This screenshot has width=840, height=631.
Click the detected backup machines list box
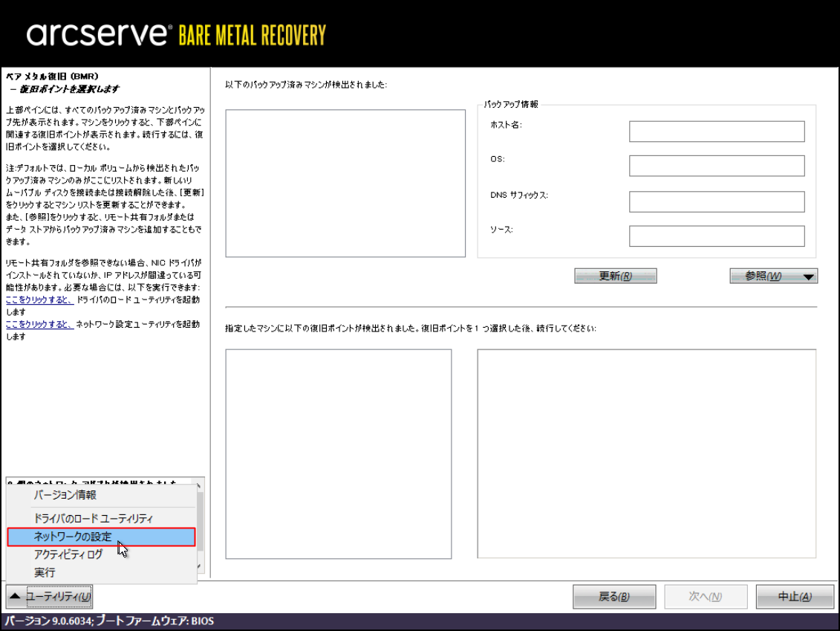click(x=345, y=183)
